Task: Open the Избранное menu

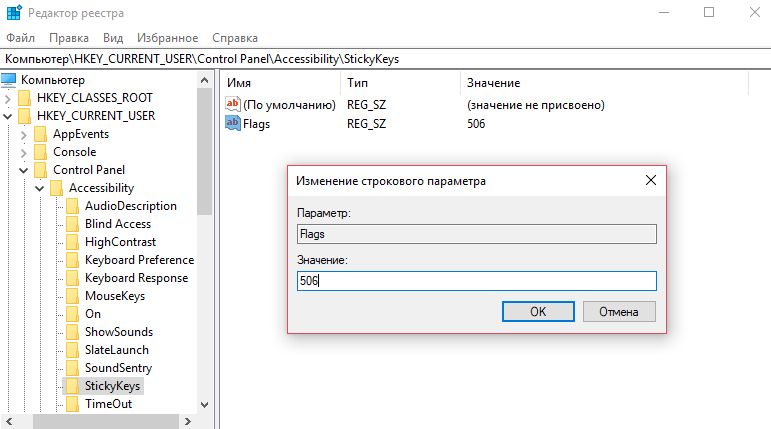Action: coord(167,38)
